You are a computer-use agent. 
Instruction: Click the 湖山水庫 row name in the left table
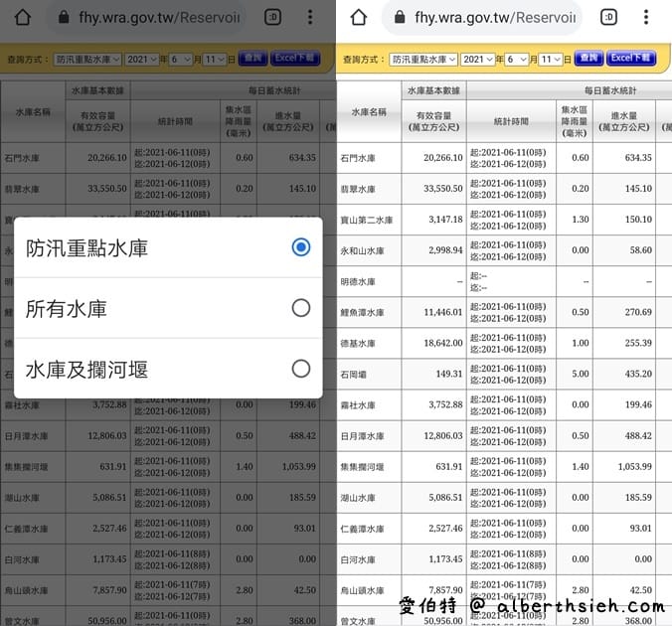(x=22, y=498)
